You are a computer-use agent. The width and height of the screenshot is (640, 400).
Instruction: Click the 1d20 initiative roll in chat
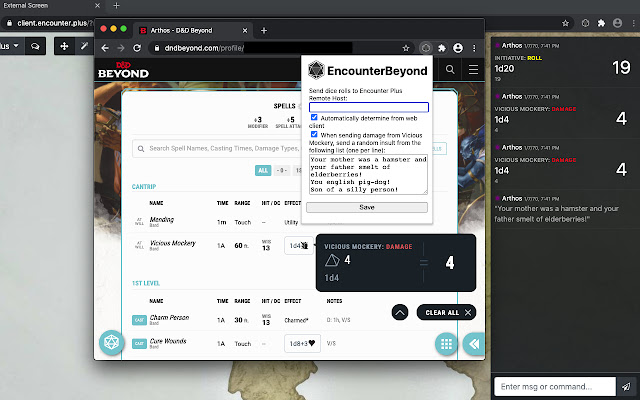pyautogui.click(x=504, y=69)
